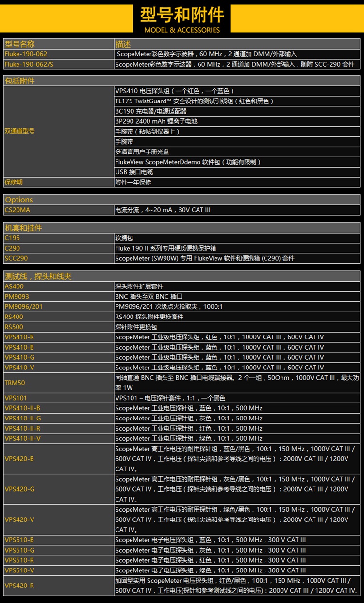This screenshot has height=603, width=364.
Task: Click the TRM50 terminator code
Action: tap(15, 383)
